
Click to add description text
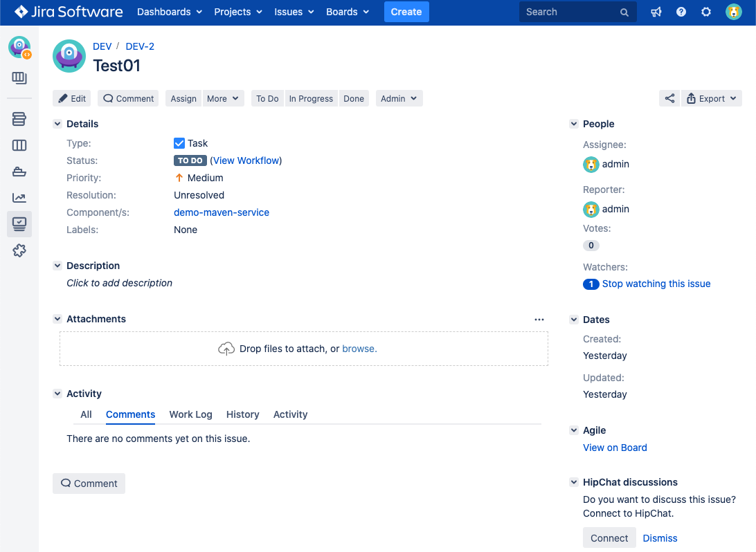tap(119, 283)
